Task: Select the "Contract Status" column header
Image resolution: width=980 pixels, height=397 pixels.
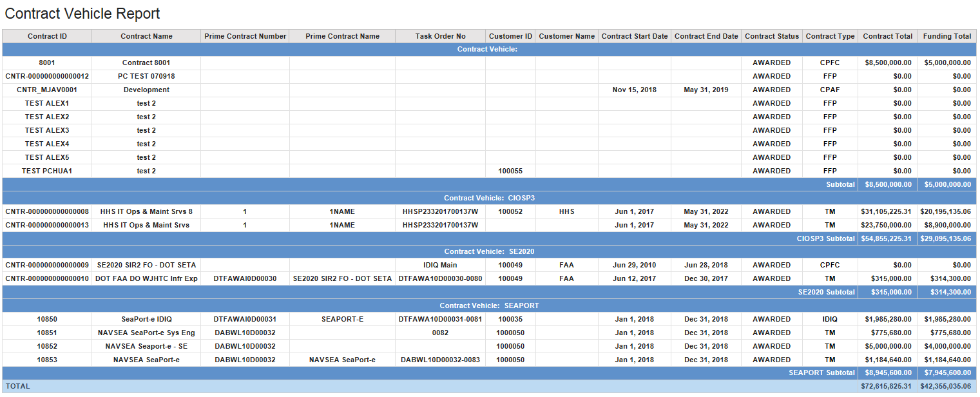Action: (x=771, y=36)
